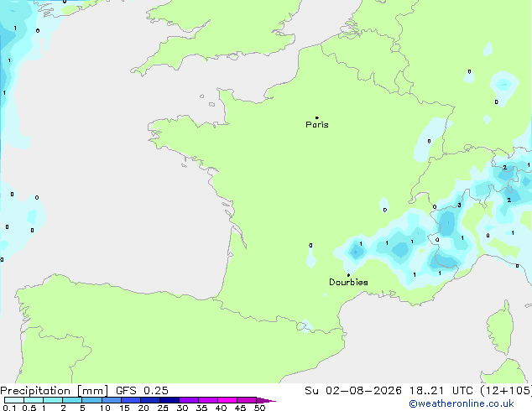Select the 5–10 mm legend swatch
The height and width of the screenshot is (411, 532).
click(92, 400)
